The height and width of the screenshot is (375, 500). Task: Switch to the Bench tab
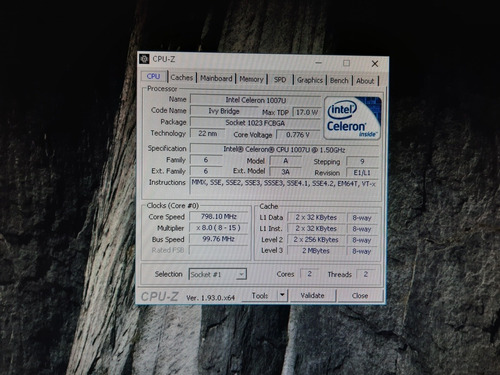(x=339, y=81)
